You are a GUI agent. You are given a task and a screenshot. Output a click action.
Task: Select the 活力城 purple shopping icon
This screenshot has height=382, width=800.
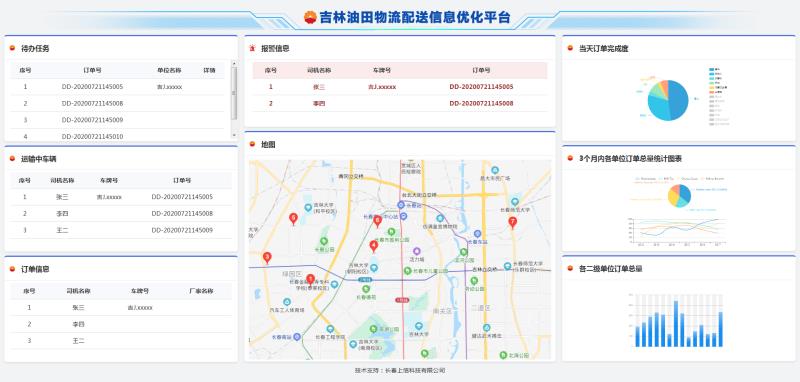click(417, 251)
